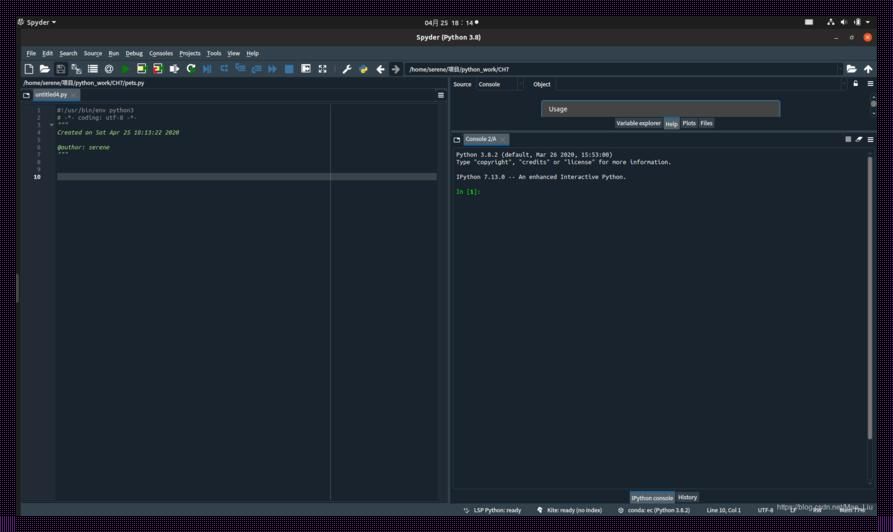Screen dimensions: 893x532
Task: Browse working directory with the folder icon
Action: click(851, 69)
